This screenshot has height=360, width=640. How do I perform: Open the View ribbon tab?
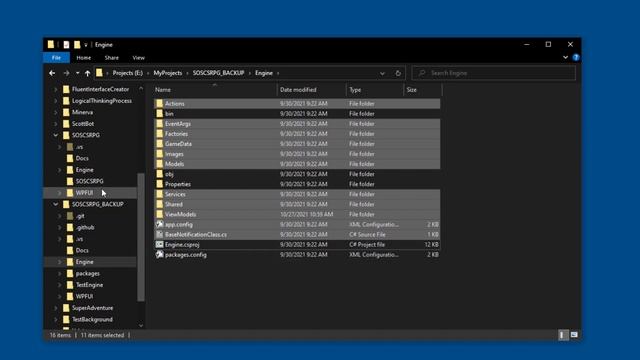tap(138, 58)
